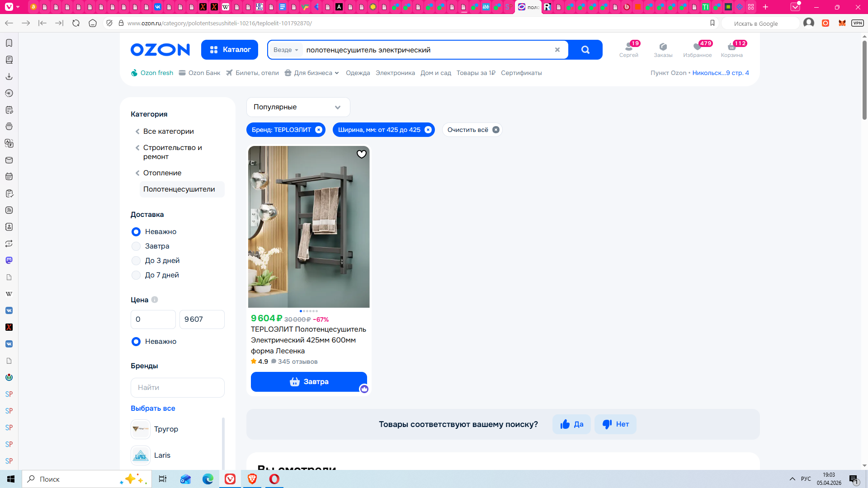Select До 3 дней delivery option

136,261
